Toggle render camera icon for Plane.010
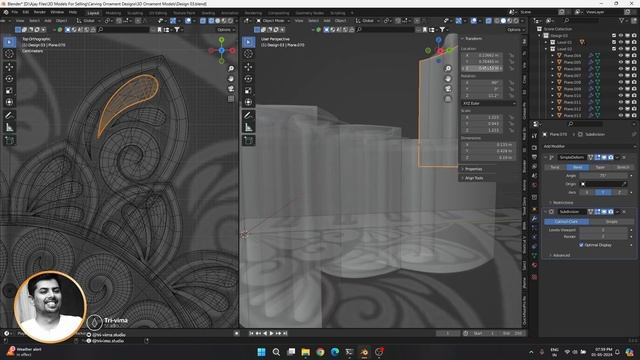The image size is (640, 360). point(634,96)
